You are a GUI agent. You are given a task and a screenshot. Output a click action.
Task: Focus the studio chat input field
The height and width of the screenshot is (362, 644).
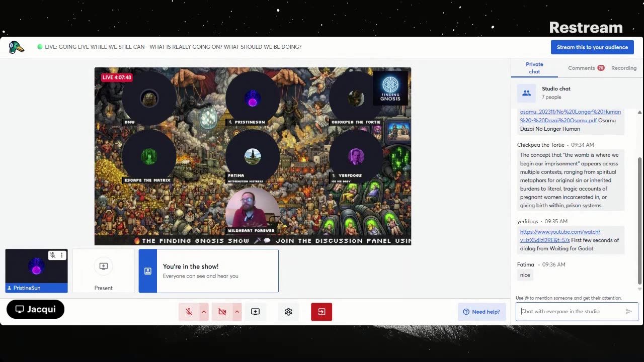click(572, 311)
